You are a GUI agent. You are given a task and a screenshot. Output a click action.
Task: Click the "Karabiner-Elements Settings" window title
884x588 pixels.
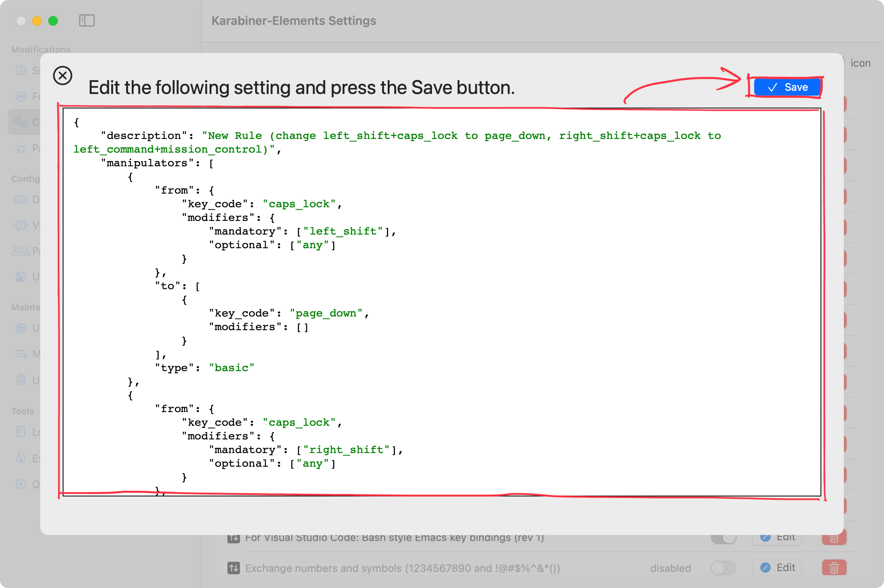pyautogui.click(x=294, y=20)
